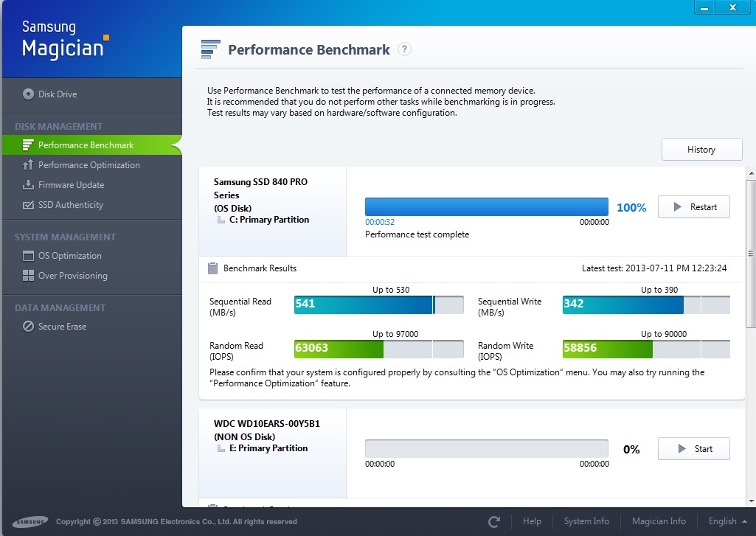Click the Sequential Write 342 result bar
This screenshot has width=756, height=536.
pyautogui.click(x=646, y=304)
